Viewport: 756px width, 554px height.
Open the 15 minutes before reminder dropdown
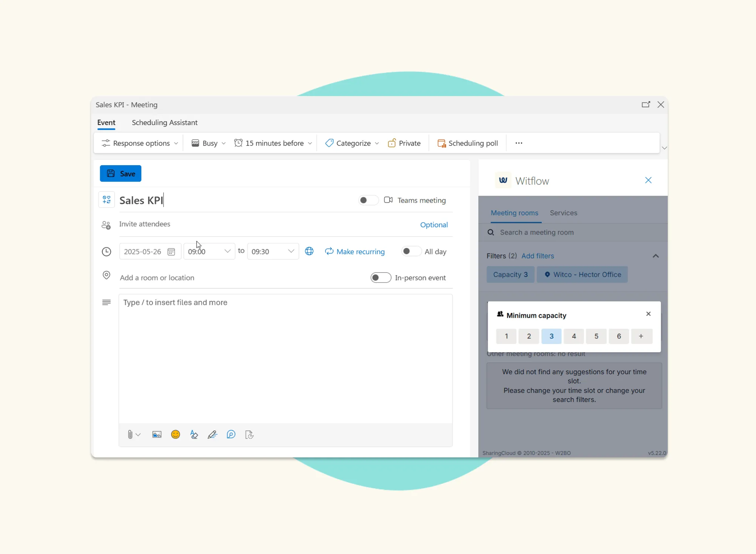273,143
